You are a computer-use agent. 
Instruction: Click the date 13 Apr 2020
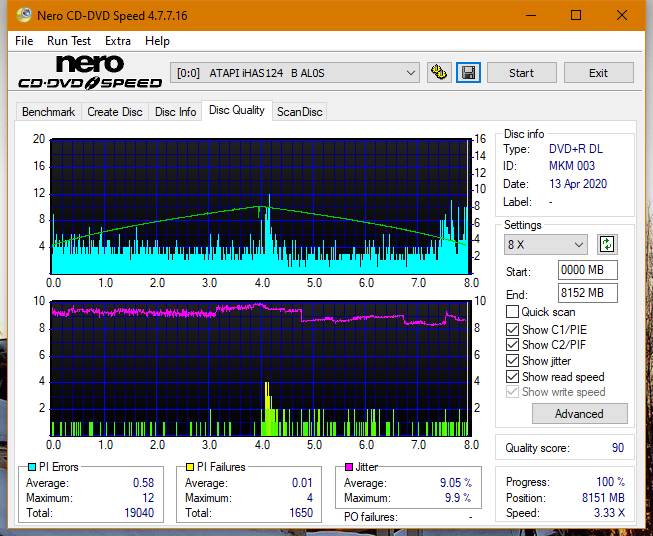(x=578, y=184)
